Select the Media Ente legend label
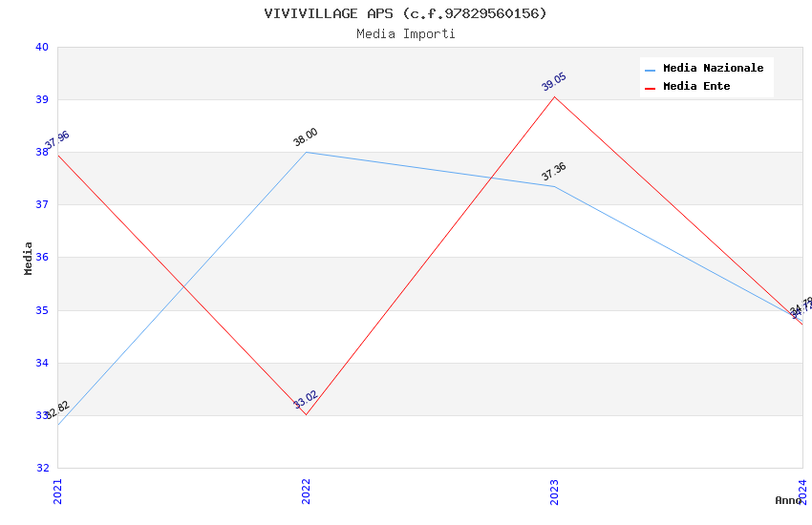Viewport: 812px width, 525px height. click(696, 87)
